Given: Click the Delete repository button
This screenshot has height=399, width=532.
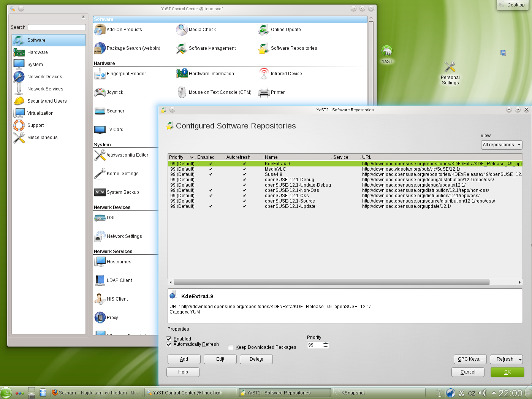Looking at the screenshot, I should coord(256,359).
